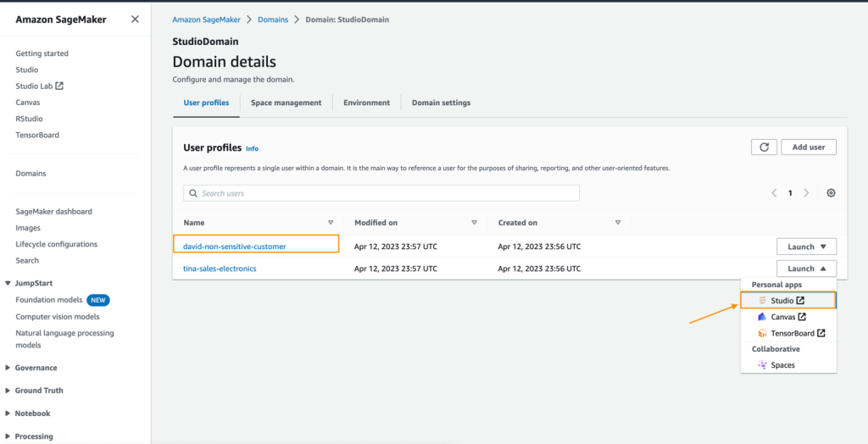Click the Search users input field

coord(381,193)
